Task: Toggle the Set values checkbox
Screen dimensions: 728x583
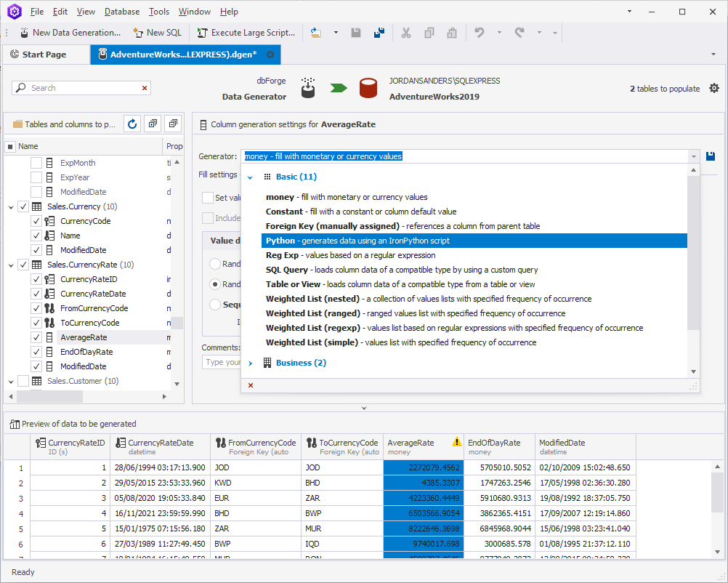Action: [208, 198]
